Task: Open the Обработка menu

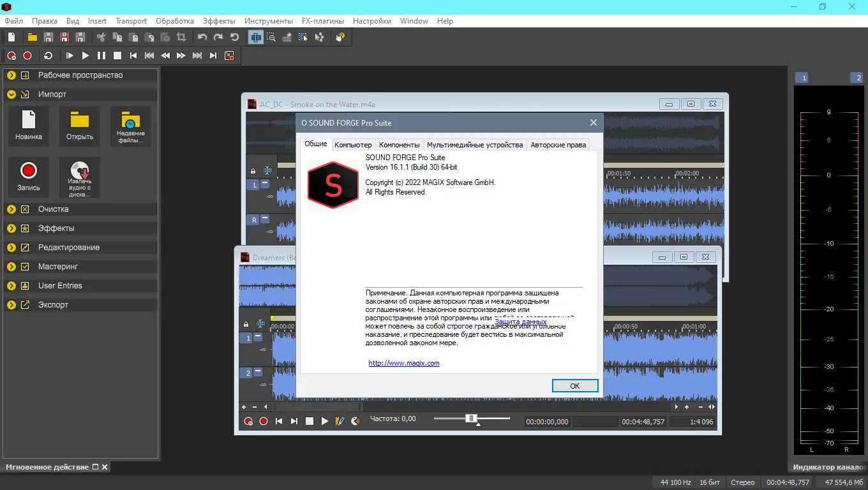Action: pos(175,21)
